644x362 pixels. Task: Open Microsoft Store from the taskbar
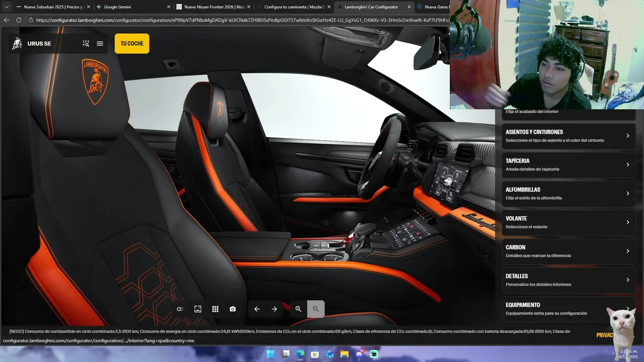pyautogui.click(x=315, y=354)
